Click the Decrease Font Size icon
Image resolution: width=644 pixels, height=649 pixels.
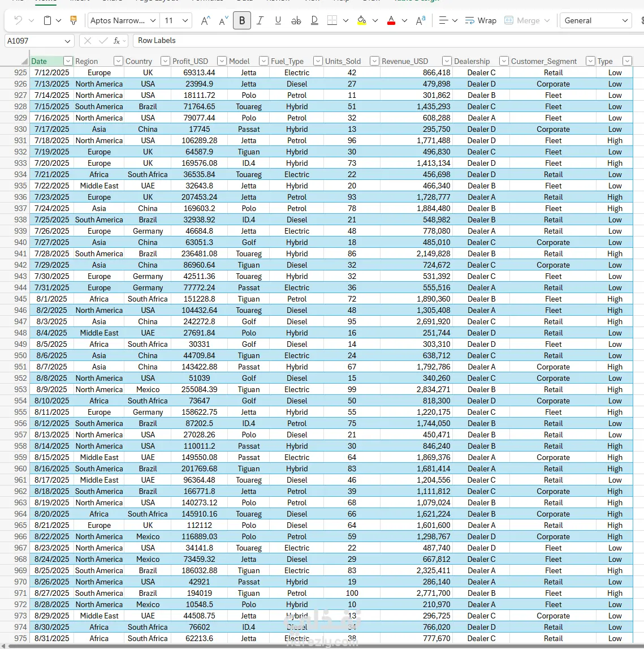coord(223,20)
